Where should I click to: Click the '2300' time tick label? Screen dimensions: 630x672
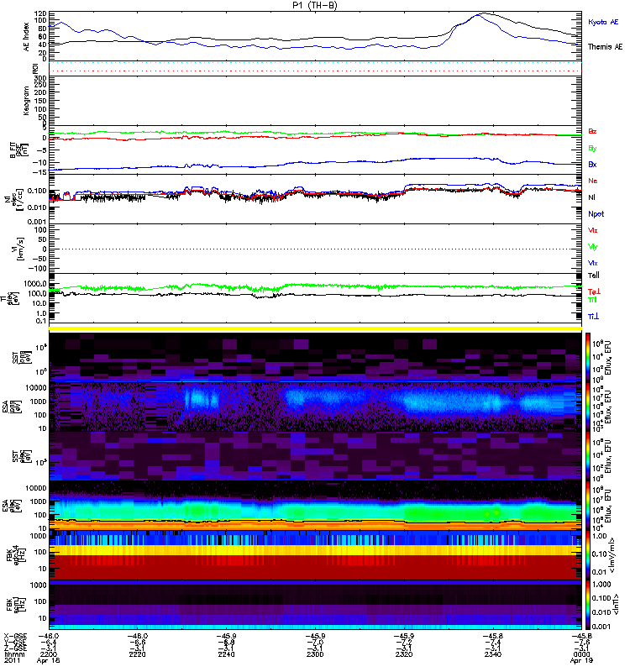pyautogui.click(x=315, y=654)
